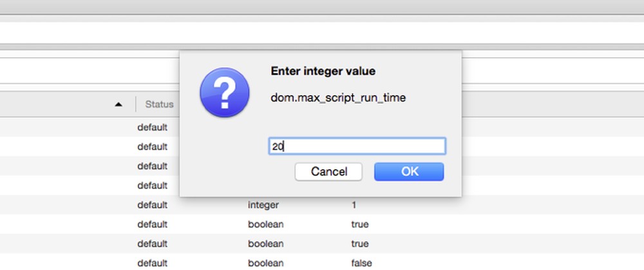Click the "integer" type cell

point(263,205)
